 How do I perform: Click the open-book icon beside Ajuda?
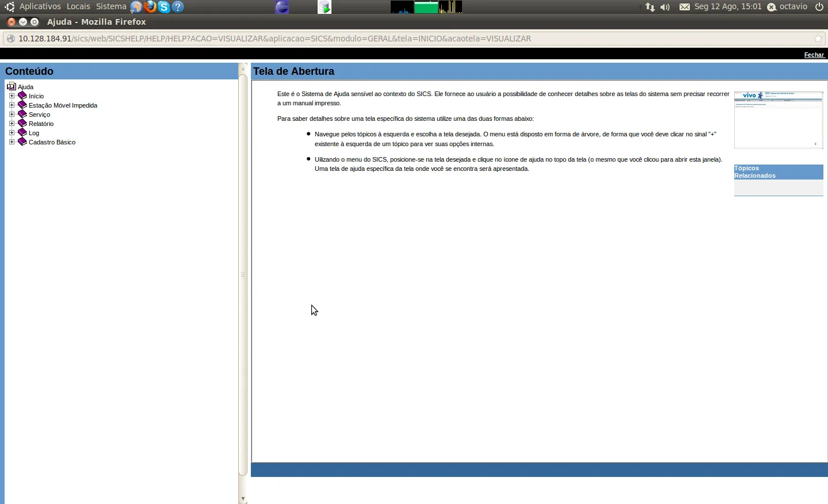(x=12, y=86)
